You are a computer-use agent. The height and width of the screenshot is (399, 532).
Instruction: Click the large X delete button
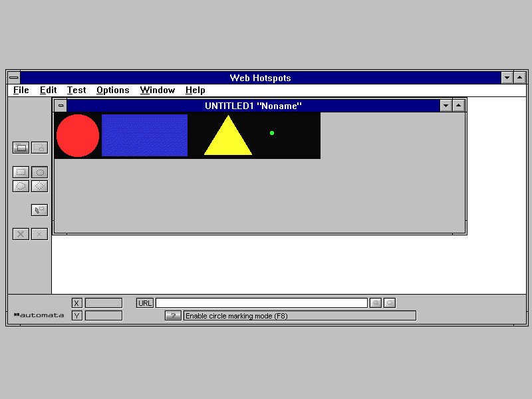21,234
